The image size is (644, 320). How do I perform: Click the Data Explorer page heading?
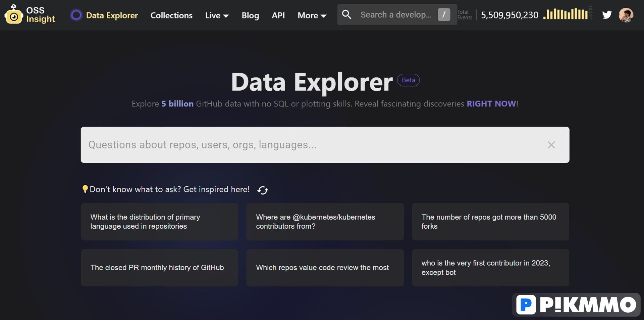pos(312,82)
